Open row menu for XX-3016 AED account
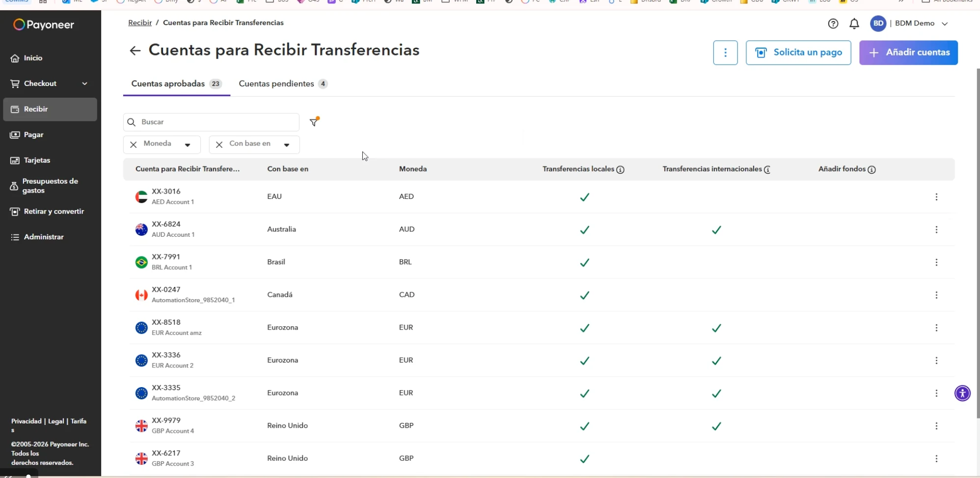The height and width of the screenshot is (478, 980). [x=936, y=197]
